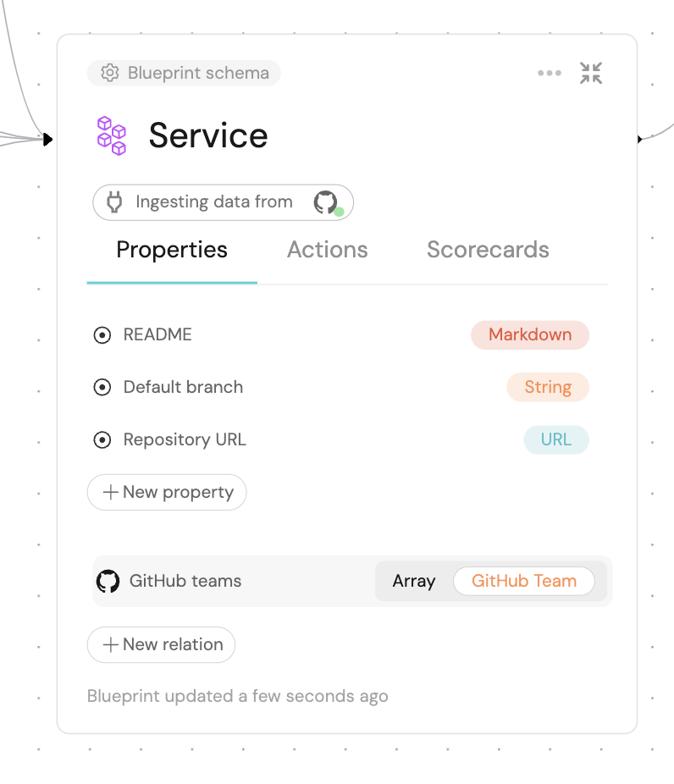
Task: Click the gear icon in Blueprint schema
Action: click(110, 73)
